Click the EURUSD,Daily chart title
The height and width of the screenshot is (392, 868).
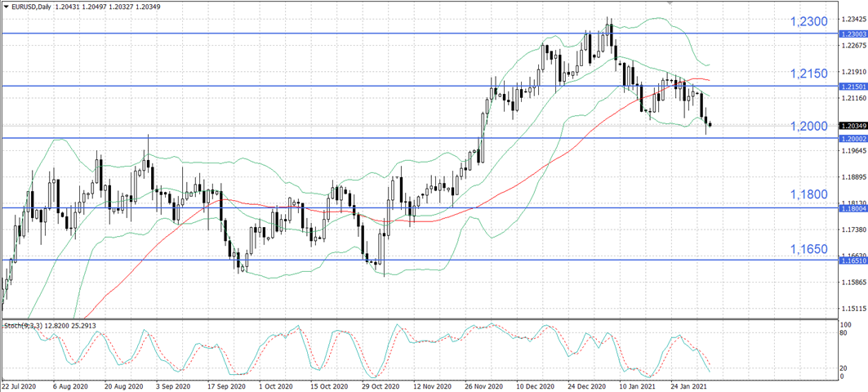[x=31, y=6]
